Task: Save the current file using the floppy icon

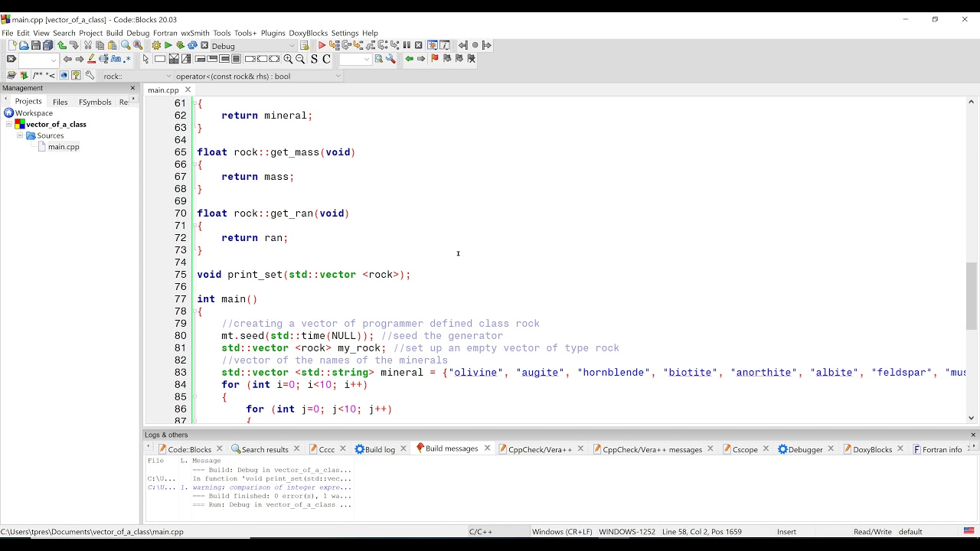Action: (35, 45)
